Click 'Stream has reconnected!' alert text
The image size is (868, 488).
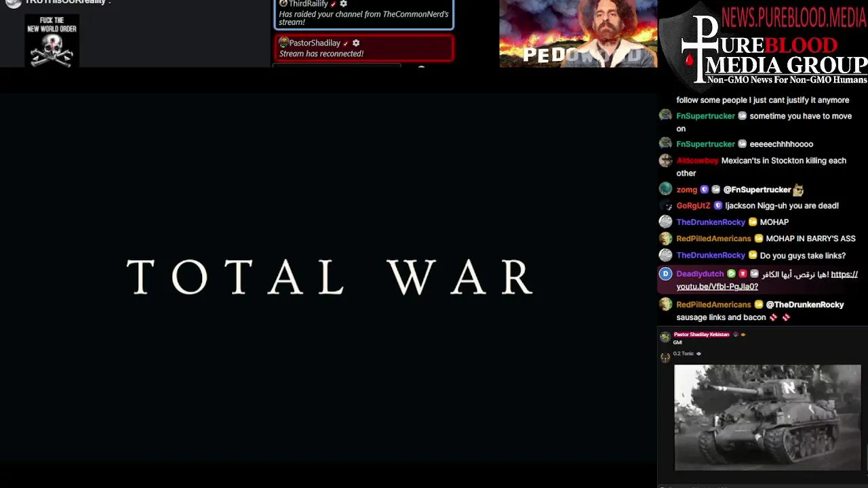click(x=321, y=54)
